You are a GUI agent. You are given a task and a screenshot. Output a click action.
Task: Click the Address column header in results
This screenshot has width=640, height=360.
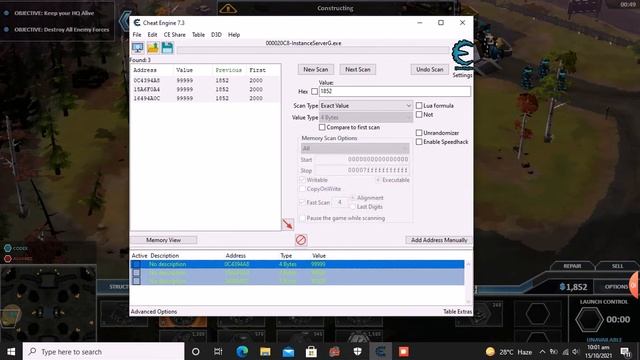[x=145, y=70]
